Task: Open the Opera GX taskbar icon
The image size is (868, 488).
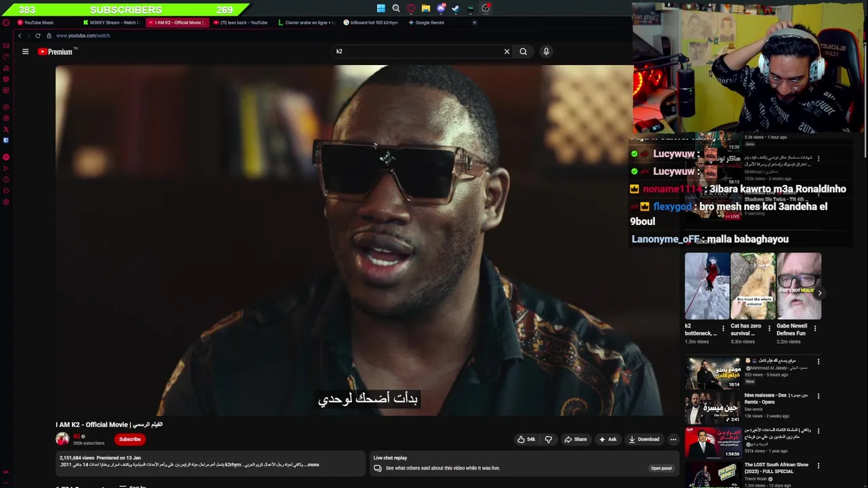Action: [411, 9]
